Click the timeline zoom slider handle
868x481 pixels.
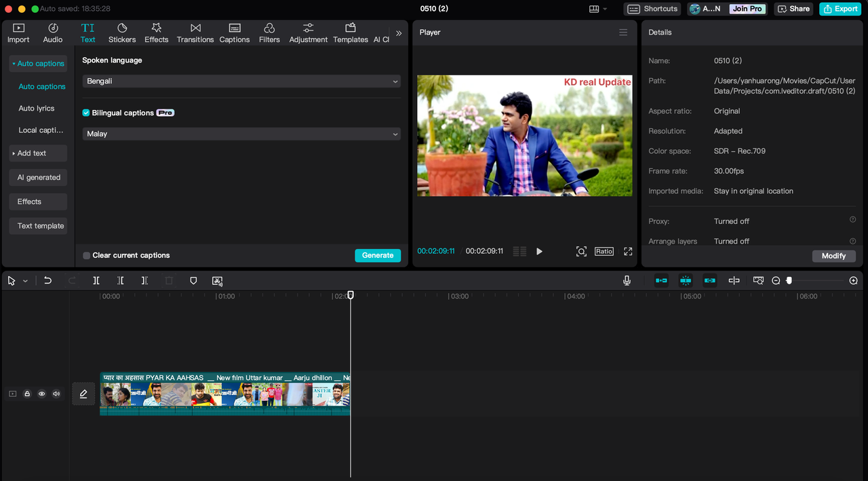(789, 280)
